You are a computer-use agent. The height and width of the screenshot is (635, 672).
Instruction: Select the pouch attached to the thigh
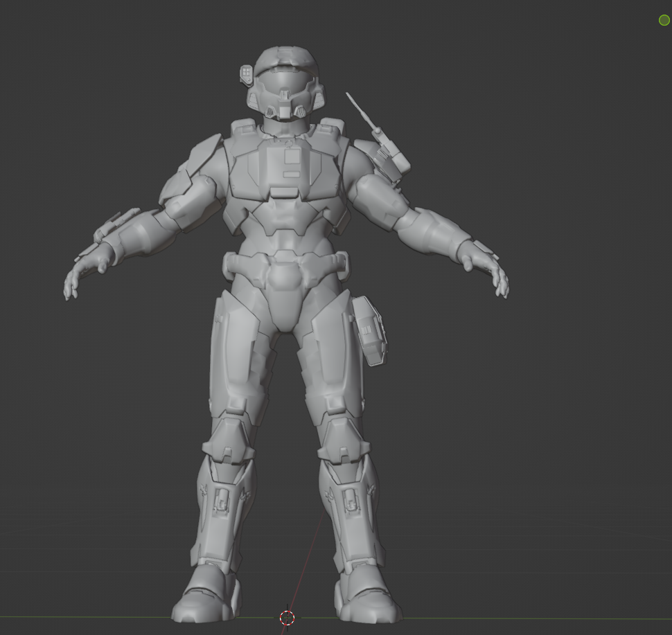[370, 331]
